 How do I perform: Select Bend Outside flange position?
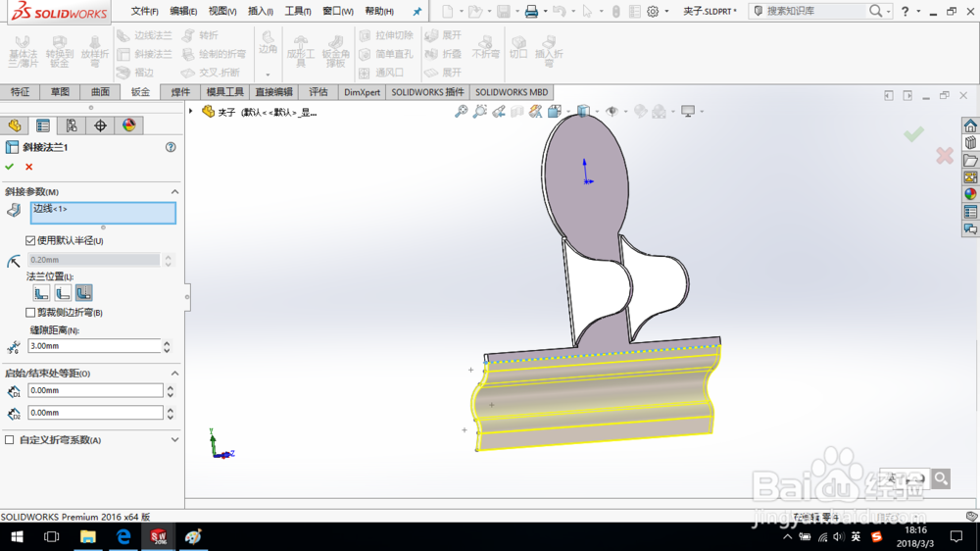83,293
